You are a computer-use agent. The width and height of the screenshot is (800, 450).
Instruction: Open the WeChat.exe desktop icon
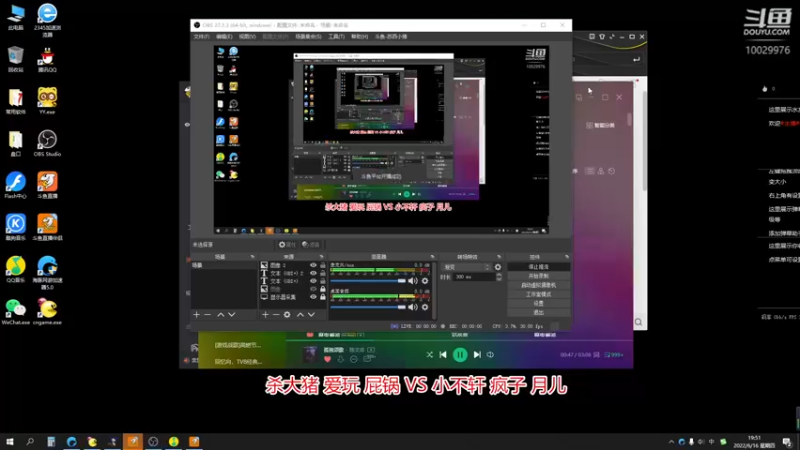pyautogui.click(x=15, y=312)
